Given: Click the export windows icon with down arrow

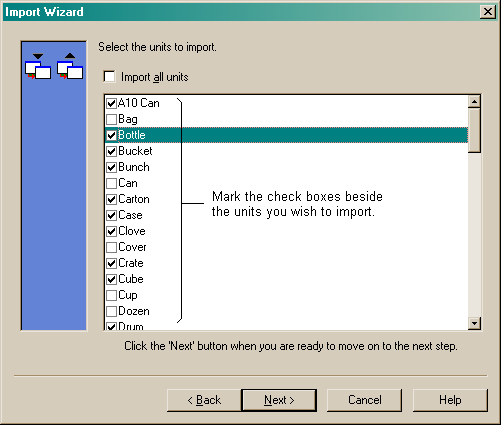Looking at the screenshot, I should click(38, 66).
